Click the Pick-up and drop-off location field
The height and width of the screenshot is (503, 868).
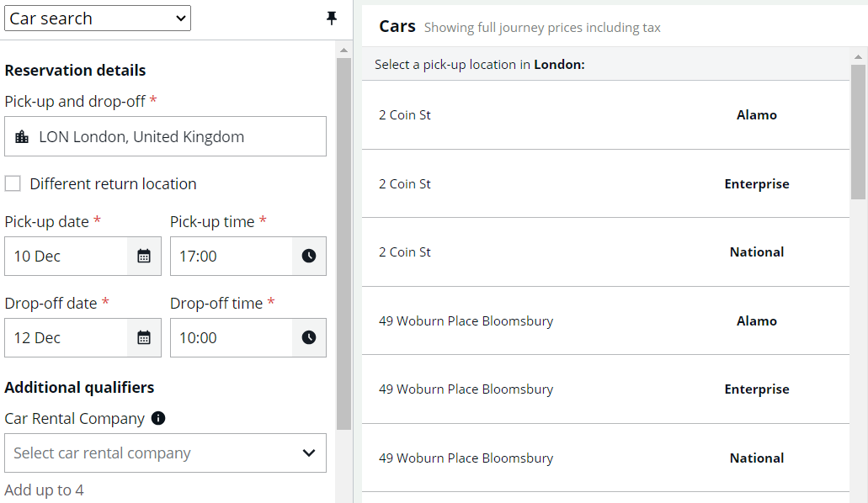click(x=165, y=136)
